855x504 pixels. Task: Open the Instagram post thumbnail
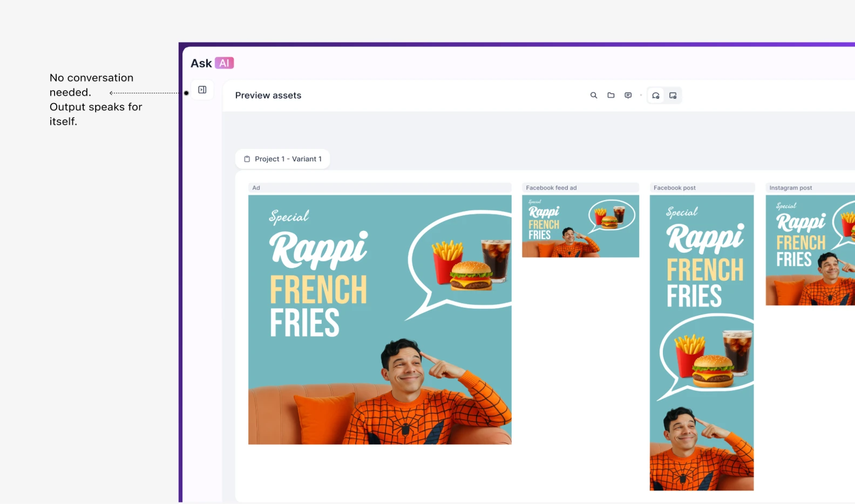click(810, 250)
